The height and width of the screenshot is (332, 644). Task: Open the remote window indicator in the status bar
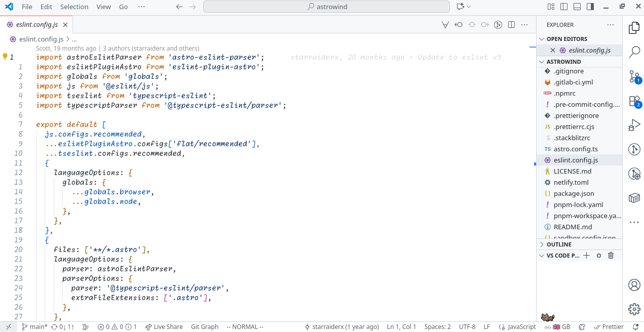click(9, 327)
